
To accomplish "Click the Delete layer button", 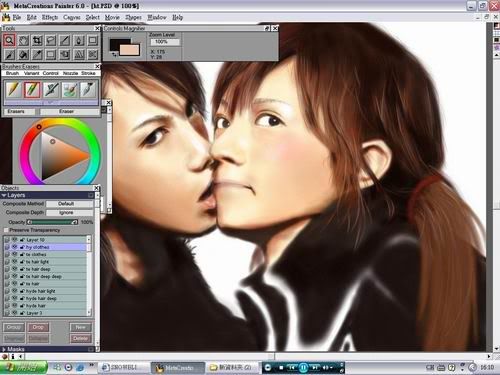I will point(81,338).
